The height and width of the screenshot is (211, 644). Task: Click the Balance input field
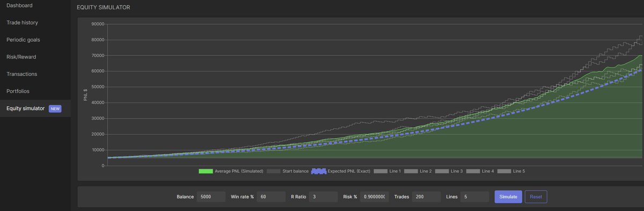pyautogui.click(x=211, y=197)
